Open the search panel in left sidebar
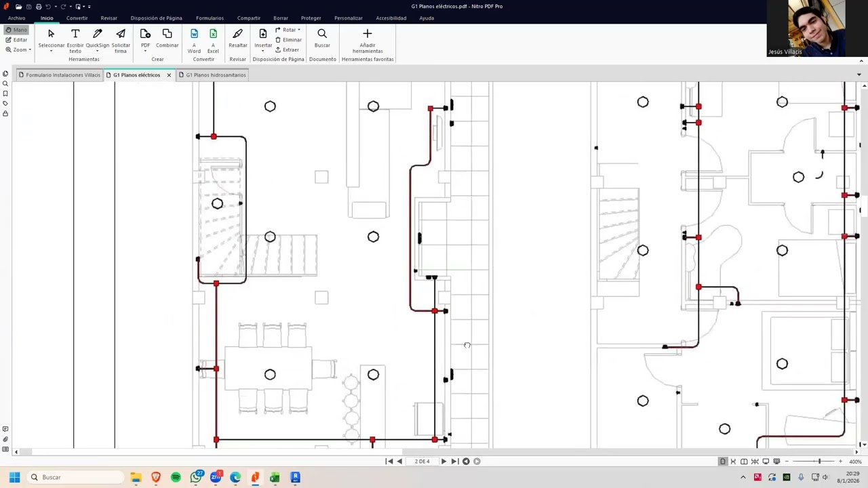 click(5, 84)
